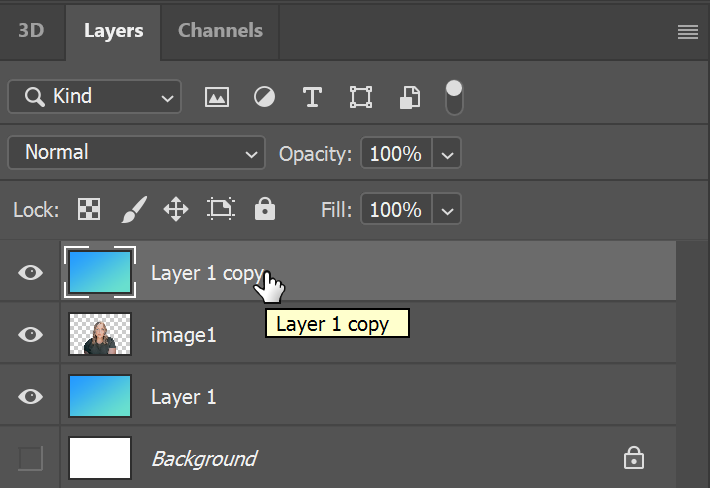Viewport: 710px width, 488px height.
Task: Switch to the 3D tab
Action: coord(31,31)
